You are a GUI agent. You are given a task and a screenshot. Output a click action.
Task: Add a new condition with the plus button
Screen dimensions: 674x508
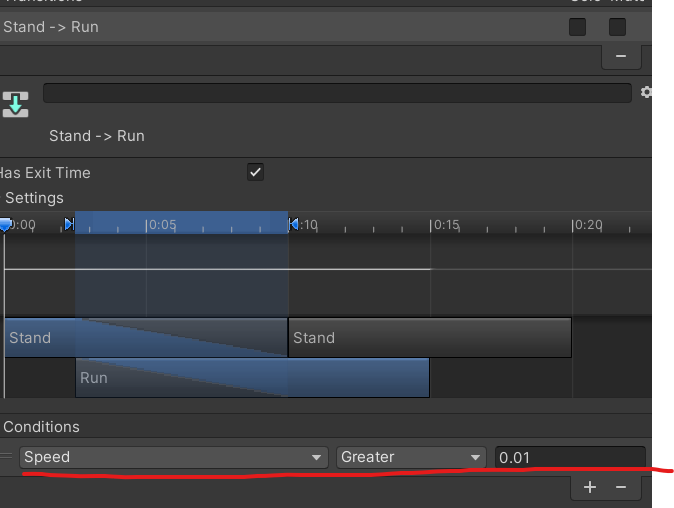(590, 487)
